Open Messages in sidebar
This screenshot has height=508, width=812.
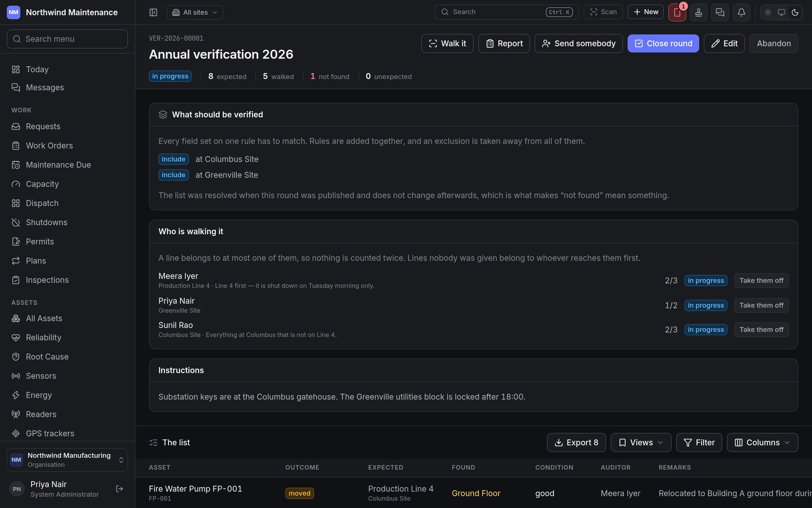tap(67, 87)
